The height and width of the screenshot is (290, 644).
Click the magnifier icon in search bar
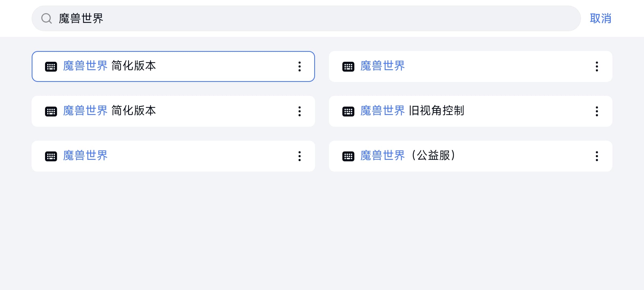point(46,19)
